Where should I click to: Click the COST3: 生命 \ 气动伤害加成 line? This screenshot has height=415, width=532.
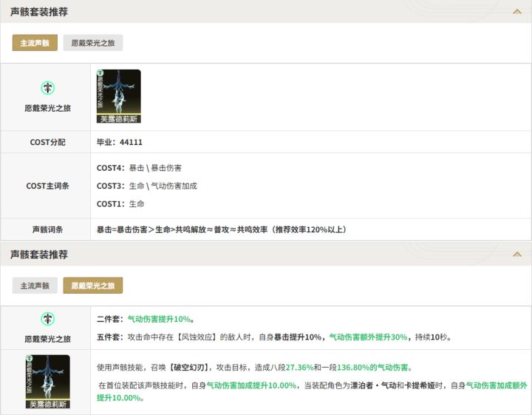coord(147,186)
